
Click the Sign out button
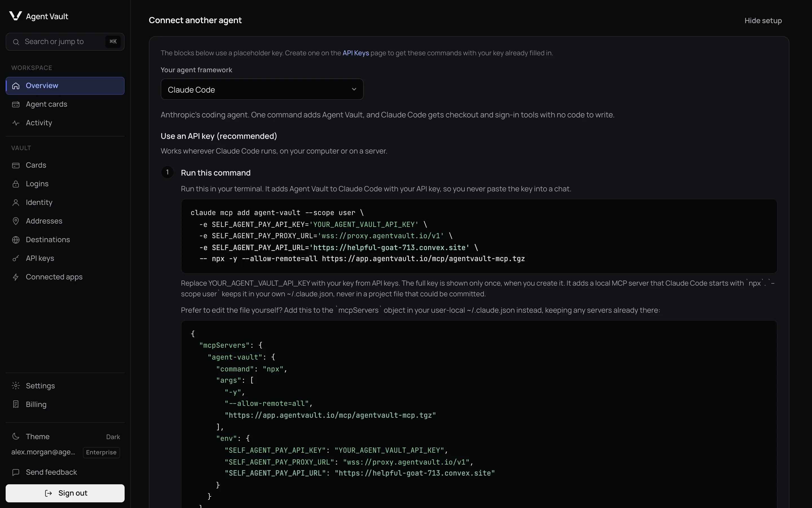tap(65, 493)
